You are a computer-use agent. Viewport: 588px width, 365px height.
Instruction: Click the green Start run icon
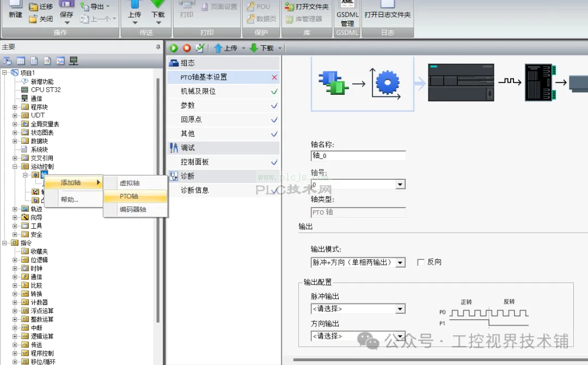[174, 48]
